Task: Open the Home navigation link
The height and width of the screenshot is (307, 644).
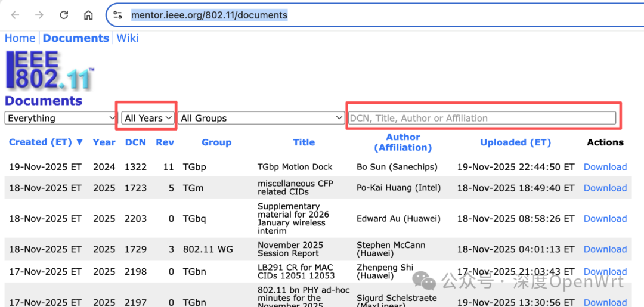Action: tap(20, 38)
